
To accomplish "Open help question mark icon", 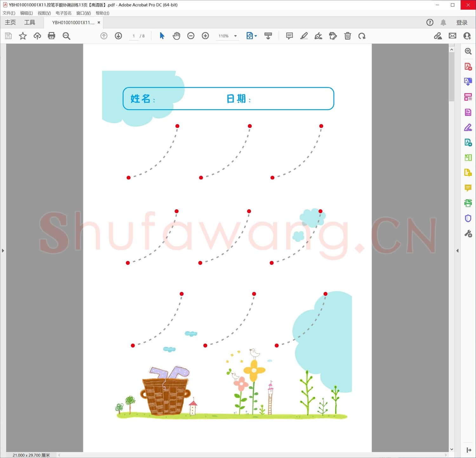I will pos(430,23).
